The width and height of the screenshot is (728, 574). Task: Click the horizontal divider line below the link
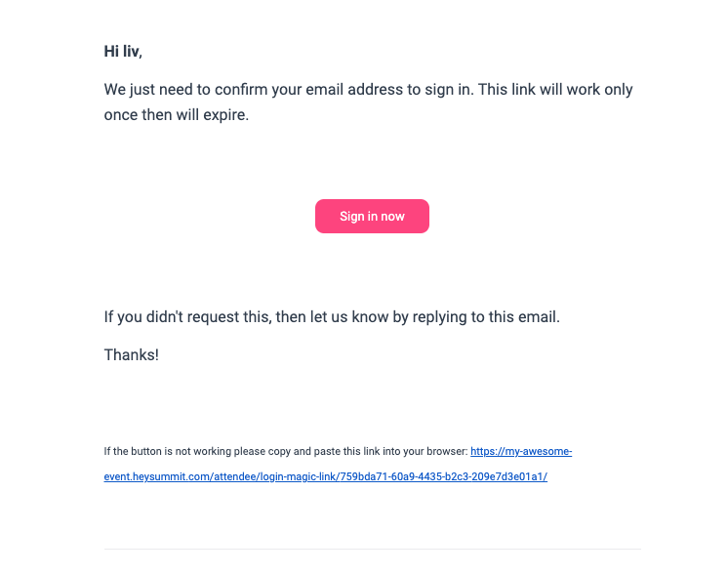point(373,549)
